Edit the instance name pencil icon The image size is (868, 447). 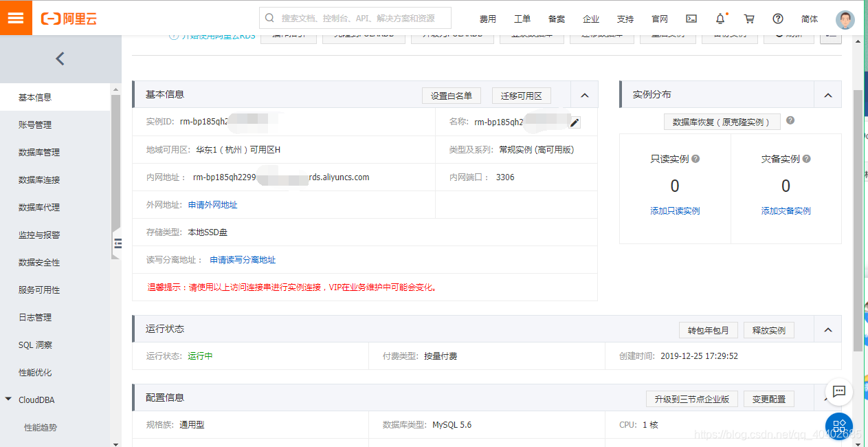pyautogui.click(x=575, y=122)
